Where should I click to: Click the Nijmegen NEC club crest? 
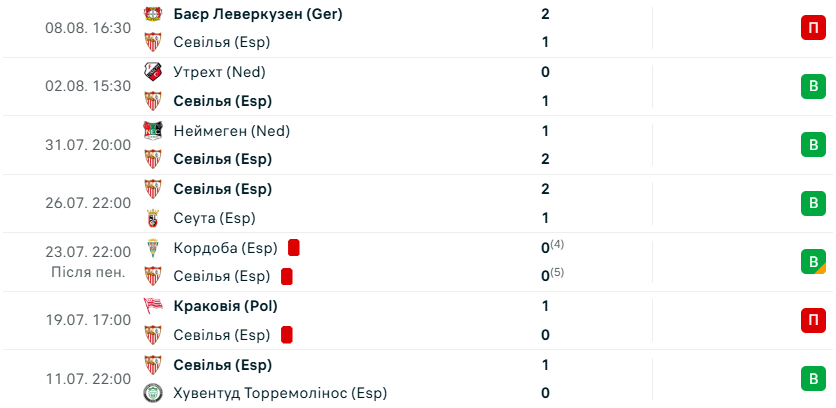click(x=153, y=131)
